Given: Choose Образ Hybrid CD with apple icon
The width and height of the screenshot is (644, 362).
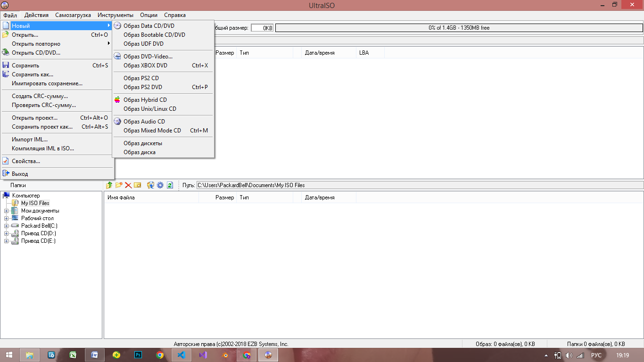Looking at the screenshot, I should click(x=145, y=100).
